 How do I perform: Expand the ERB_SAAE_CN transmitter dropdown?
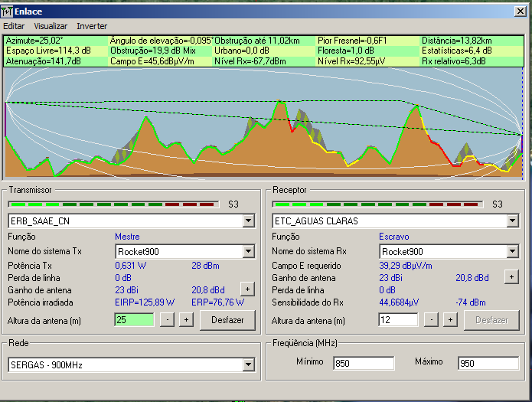(248, 221)
